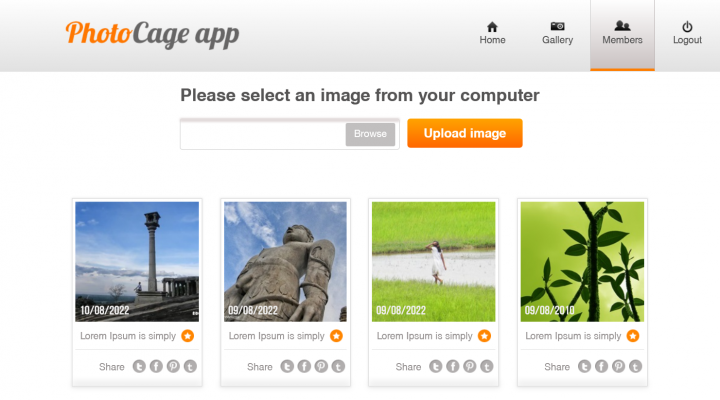Share pillar monument photo on Pinterest
The width and height of the screenshot is (720, 400).
click(x=173, y=366)
